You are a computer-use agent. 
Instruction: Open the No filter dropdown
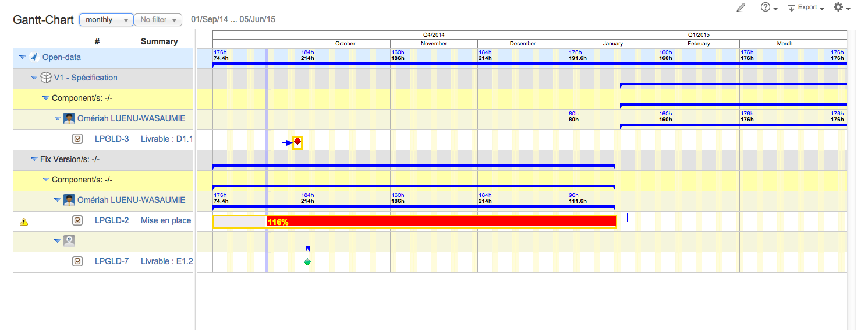158,20
